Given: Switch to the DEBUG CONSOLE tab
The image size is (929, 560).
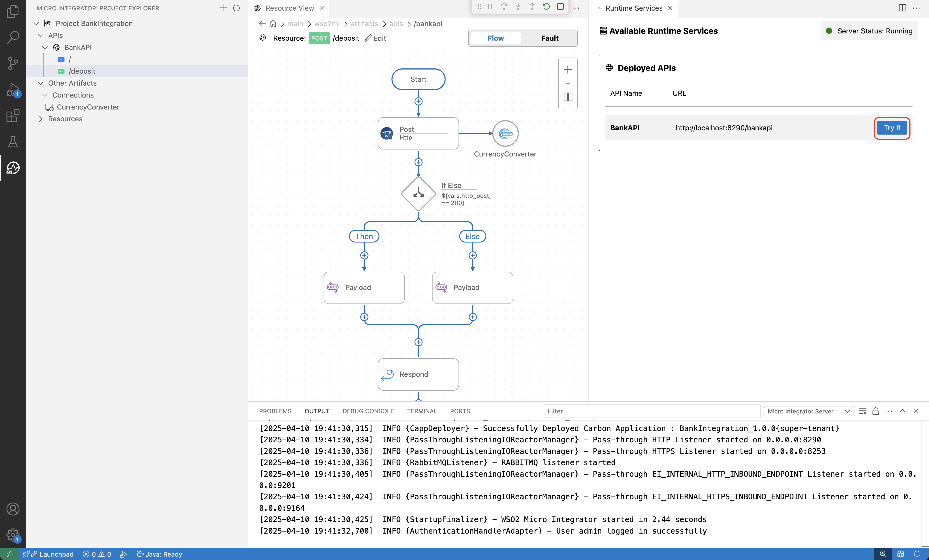Looking at the screenshot, I should click(368, 411).
